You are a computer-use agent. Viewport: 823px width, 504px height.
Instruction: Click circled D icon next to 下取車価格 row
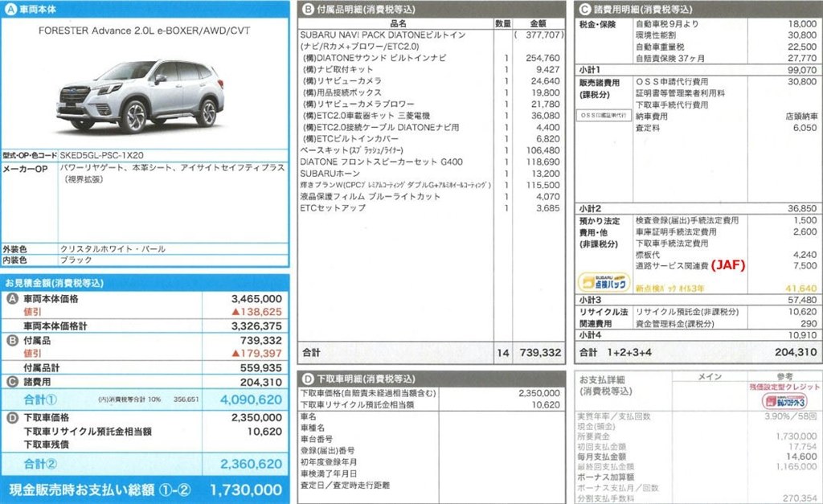[x=13, y=417]
